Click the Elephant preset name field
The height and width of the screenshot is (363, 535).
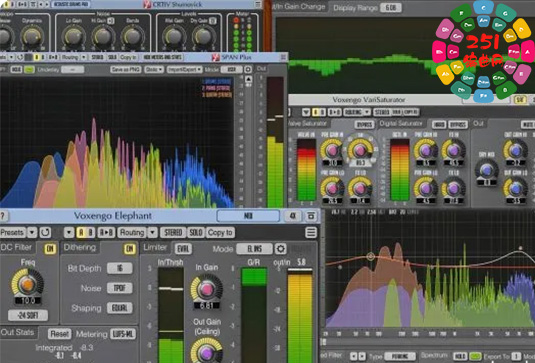click(248, 216)
